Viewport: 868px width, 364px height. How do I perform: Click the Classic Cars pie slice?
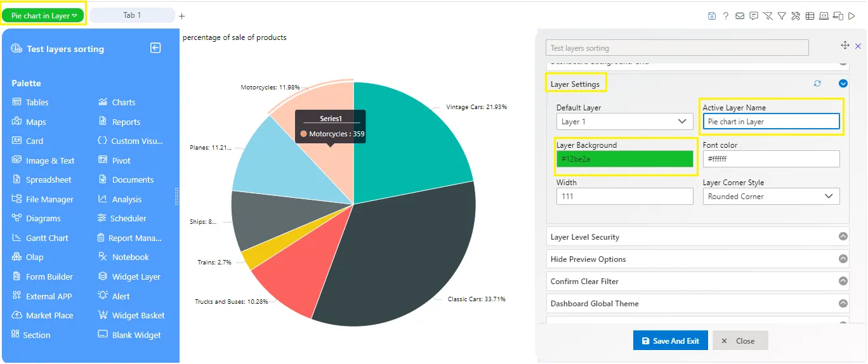coord(406,254)
